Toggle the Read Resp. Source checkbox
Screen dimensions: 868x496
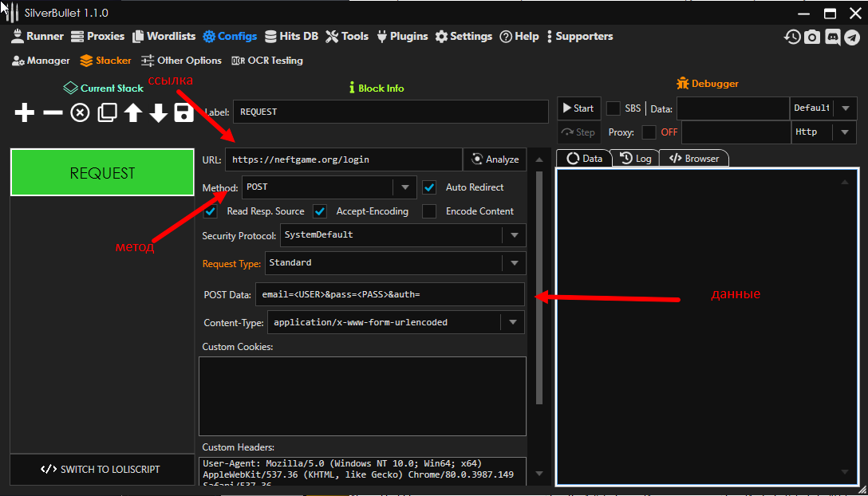click(211, 211)
